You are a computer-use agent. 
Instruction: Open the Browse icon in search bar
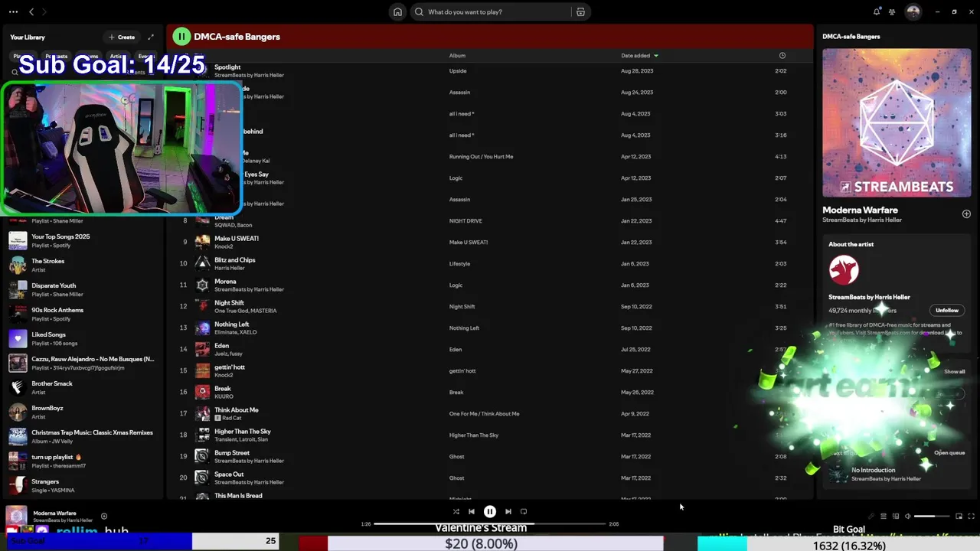(x=580, y=11)
